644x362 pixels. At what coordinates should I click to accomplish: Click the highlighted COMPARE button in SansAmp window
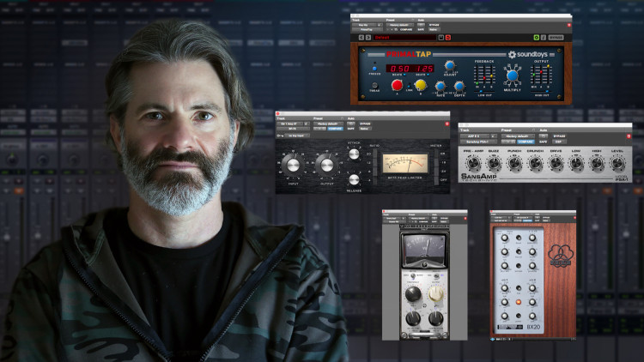click(x=526, y=142)
